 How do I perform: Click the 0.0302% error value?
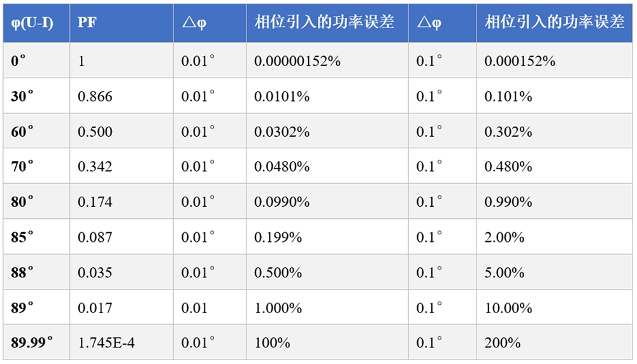(x=282, y=132)
